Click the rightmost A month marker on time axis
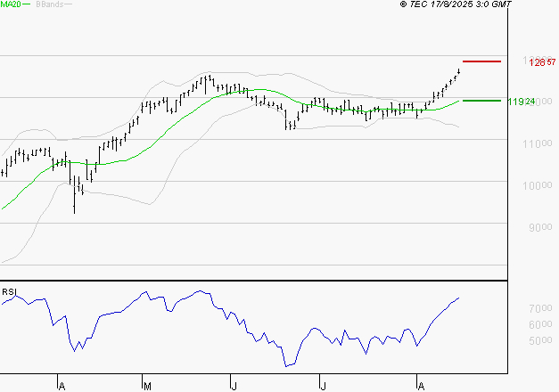Image resolution: width=559 pixels, height=392 pixels. [419, 386]
